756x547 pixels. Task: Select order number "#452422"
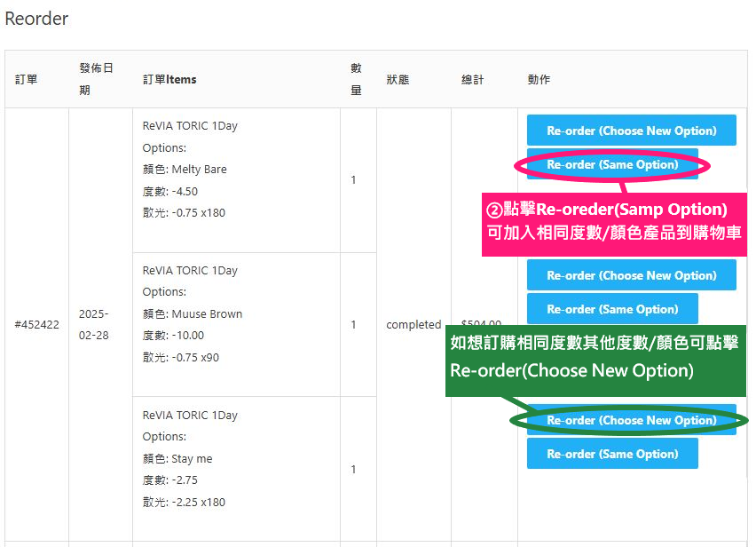(x=37, y=325)
